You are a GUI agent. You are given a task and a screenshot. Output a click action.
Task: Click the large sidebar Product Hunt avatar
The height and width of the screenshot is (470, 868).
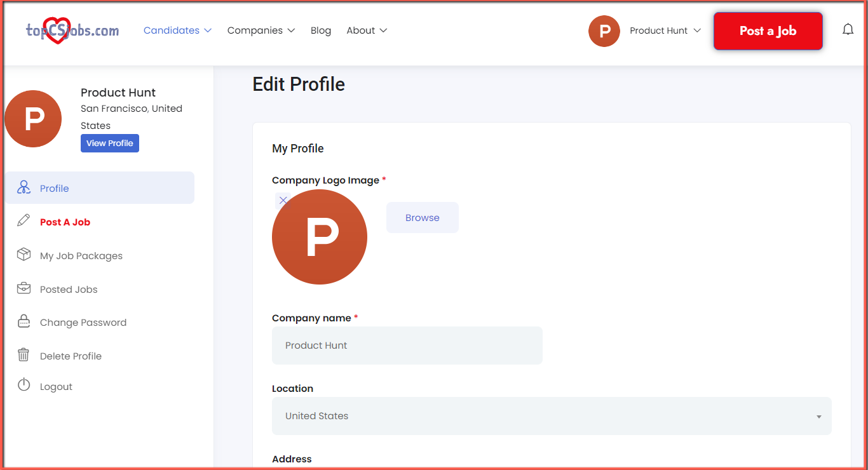pyautogui.click(x=33, y=119)
